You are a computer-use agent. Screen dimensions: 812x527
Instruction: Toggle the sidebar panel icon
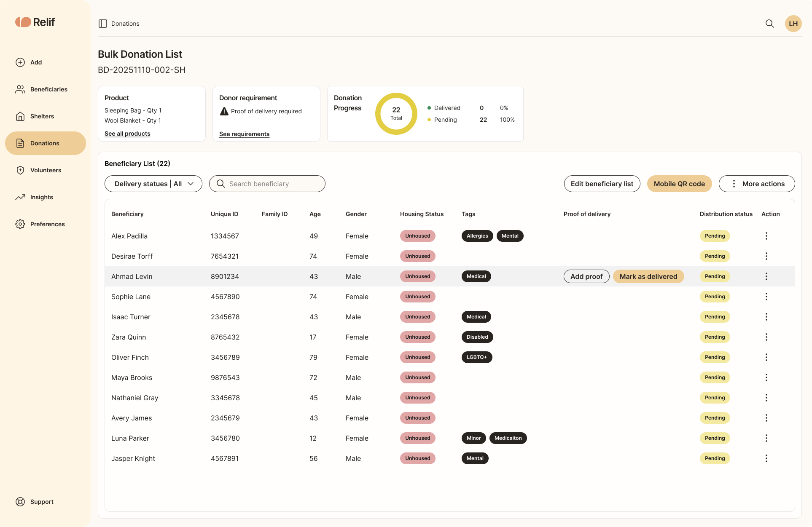coord(103,24)
